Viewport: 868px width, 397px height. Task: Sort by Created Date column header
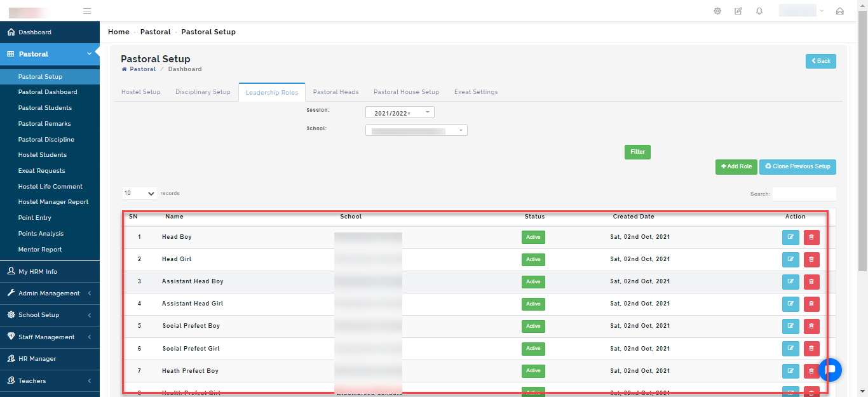coord(634,217)
